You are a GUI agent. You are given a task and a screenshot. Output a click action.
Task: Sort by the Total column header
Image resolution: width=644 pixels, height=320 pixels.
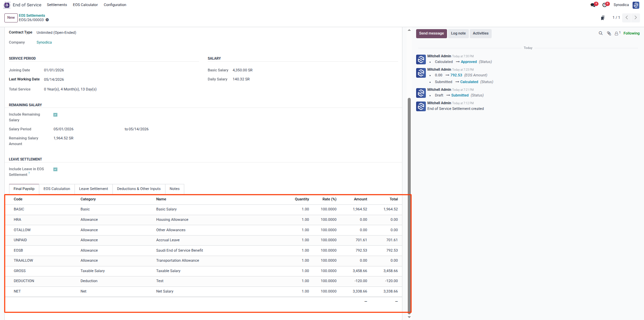394,199
